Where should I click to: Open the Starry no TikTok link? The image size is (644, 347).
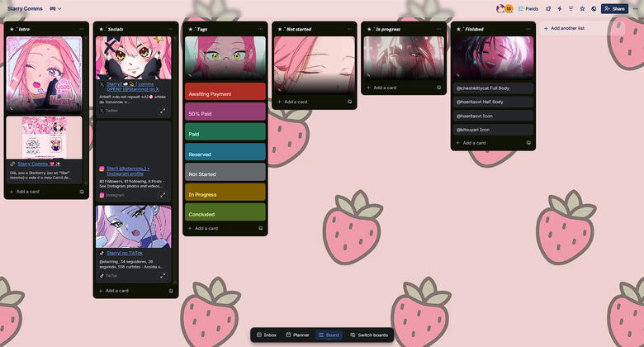pos(125,254)
